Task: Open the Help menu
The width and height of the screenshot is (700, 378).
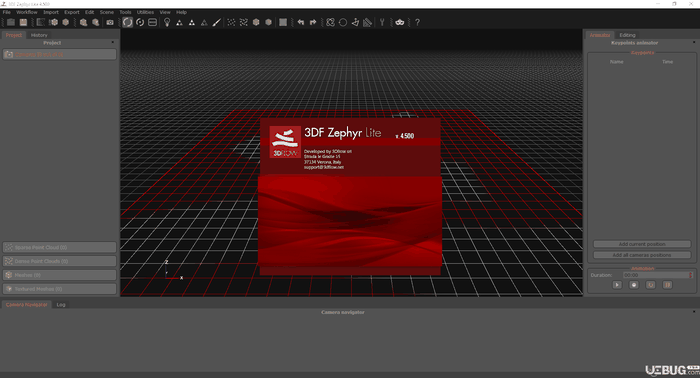Action: pos(182,12)
